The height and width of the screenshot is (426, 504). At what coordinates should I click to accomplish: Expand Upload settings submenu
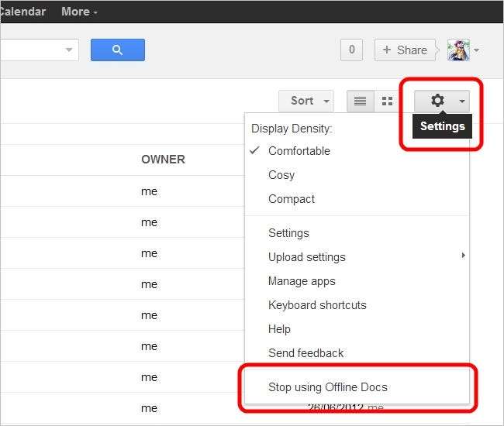coord(307,257)
